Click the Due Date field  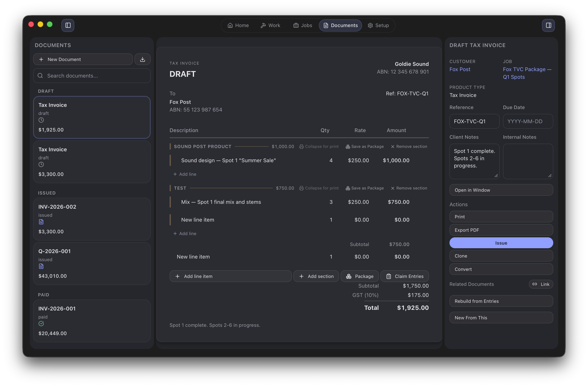(x=528, y=121)
